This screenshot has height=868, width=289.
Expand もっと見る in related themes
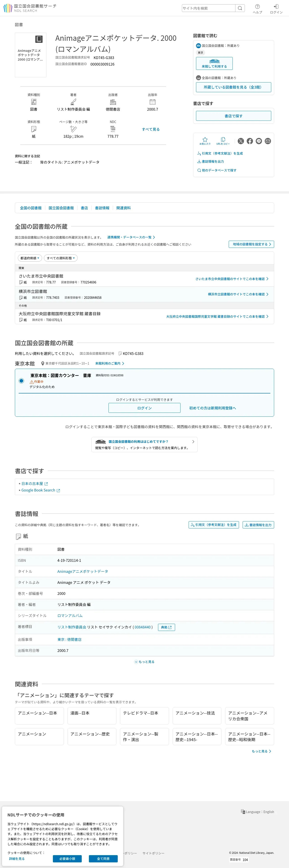click(261, 751)
